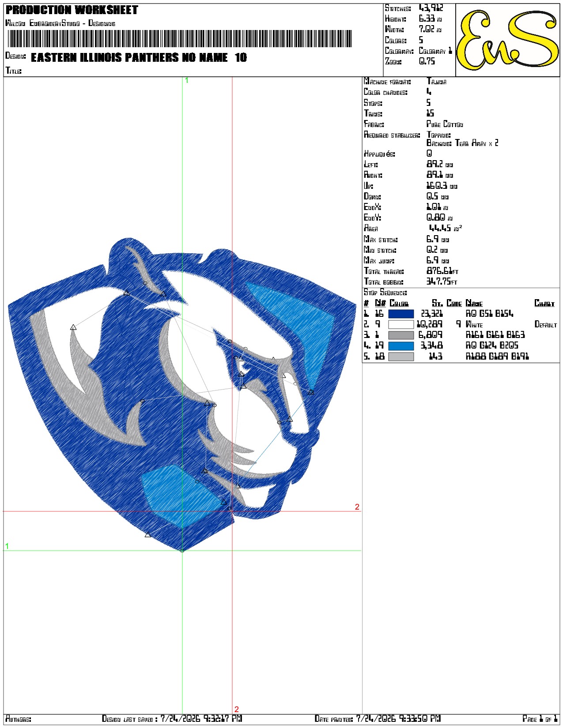
Task: Click the width value 7.02 in
Action: pyautogui.click(x=430, y=29)
